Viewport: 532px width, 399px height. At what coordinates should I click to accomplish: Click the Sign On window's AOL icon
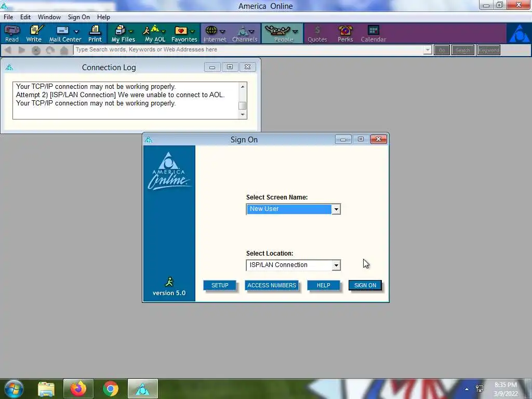[x=148, y=139]
